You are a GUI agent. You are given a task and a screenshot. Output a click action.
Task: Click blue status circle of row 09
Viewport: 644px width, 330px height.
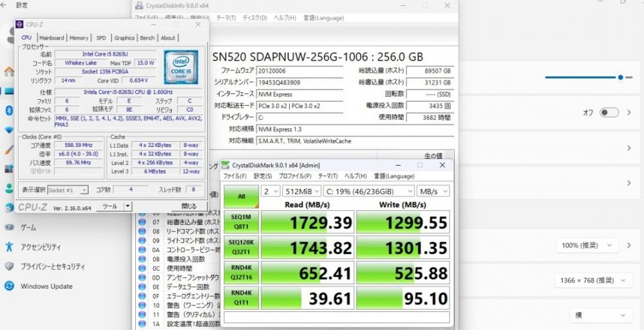pos(142,240)
